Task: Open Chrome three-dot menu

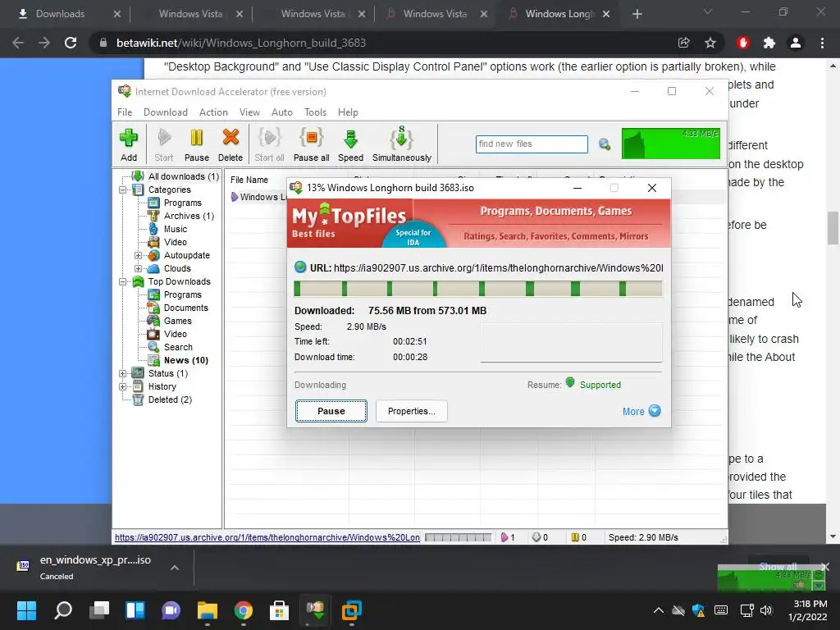Action: click(x=822, y=43)
